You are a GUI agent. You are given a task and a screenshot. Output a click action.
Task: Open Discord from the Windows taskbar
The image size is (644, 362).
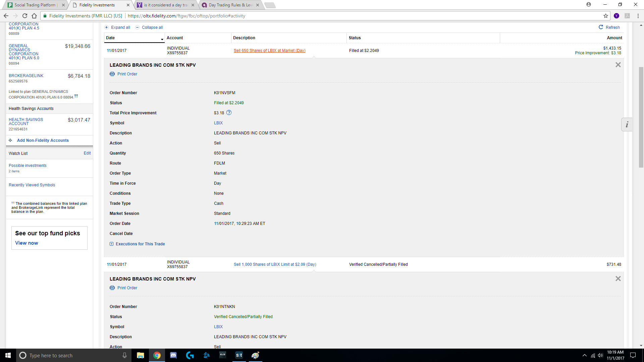[173, 355]
